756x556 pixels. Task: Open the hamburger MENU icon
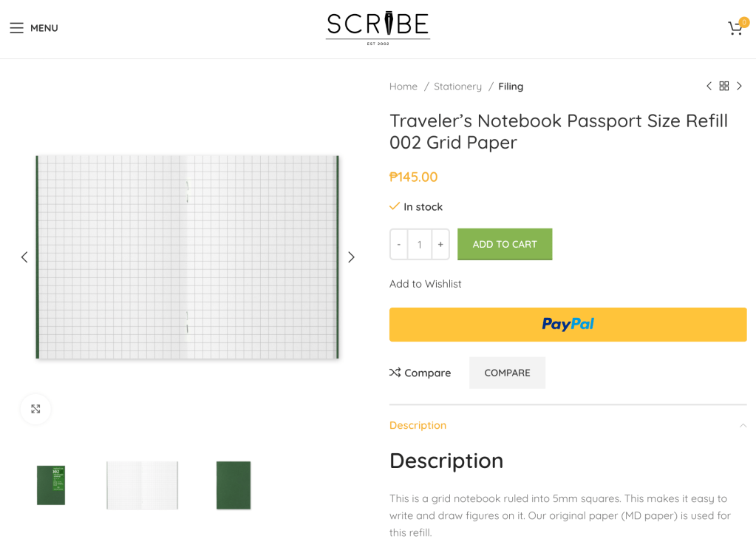click(16, 28)
